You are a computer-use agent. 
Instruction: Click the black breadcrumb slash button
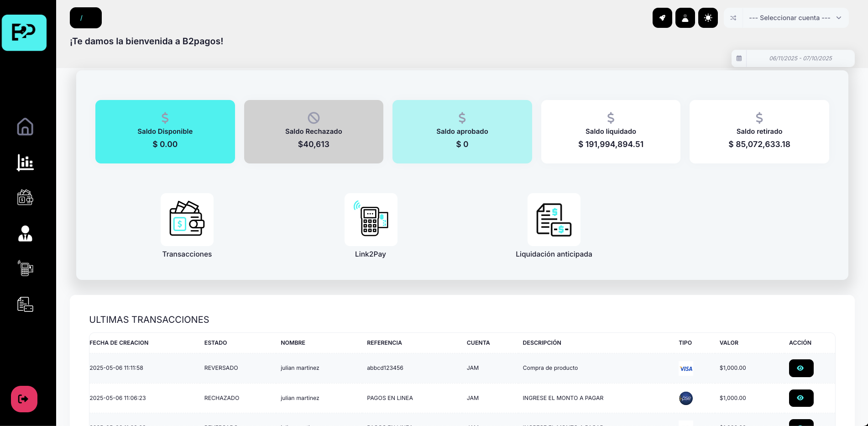[x=86, y=18]
